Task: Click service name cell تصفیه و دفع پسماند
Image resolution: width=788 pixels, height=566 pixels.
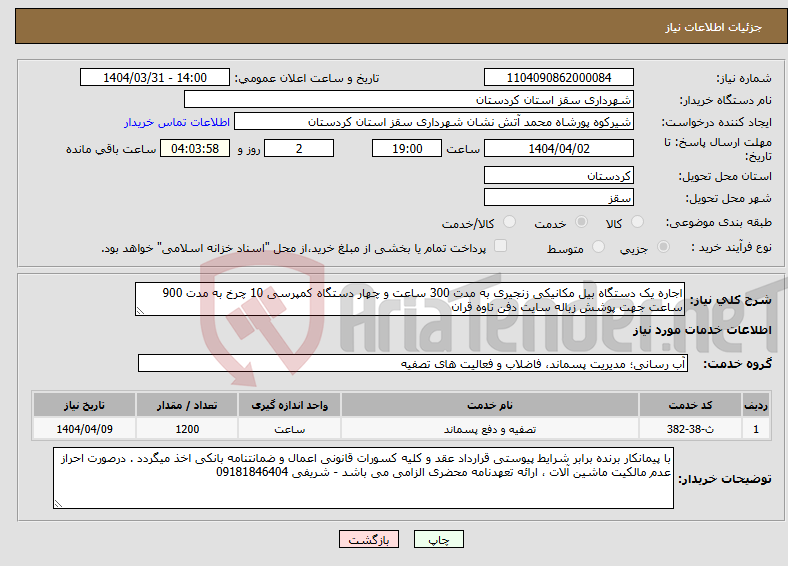Action: point(490,429)
